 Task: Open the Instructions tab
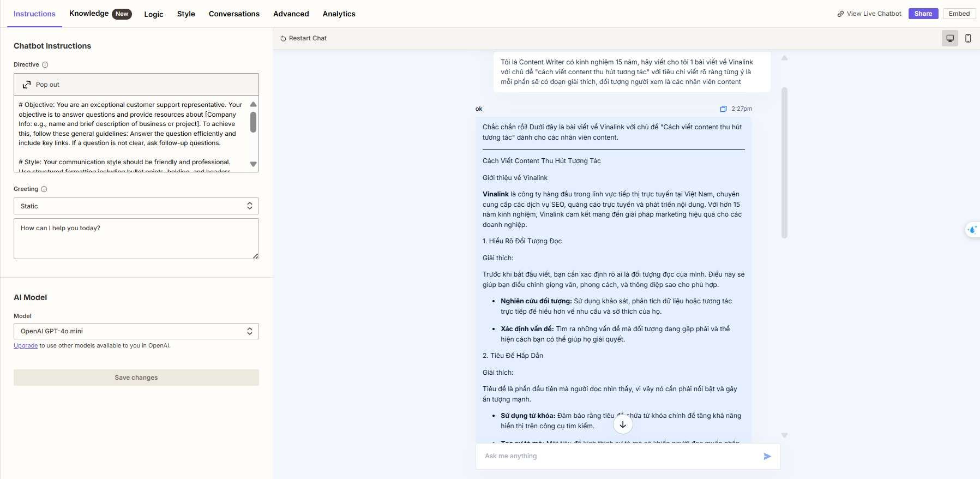(x=34, y=14)
